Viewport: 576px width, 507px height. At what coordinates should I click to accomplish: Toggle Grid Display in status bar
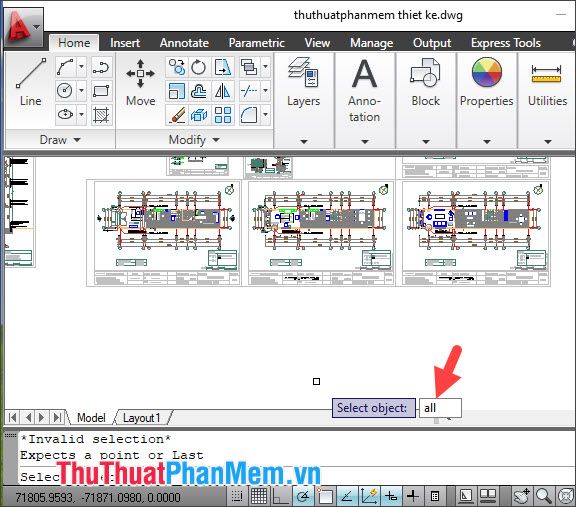click(x=259, y=496)
